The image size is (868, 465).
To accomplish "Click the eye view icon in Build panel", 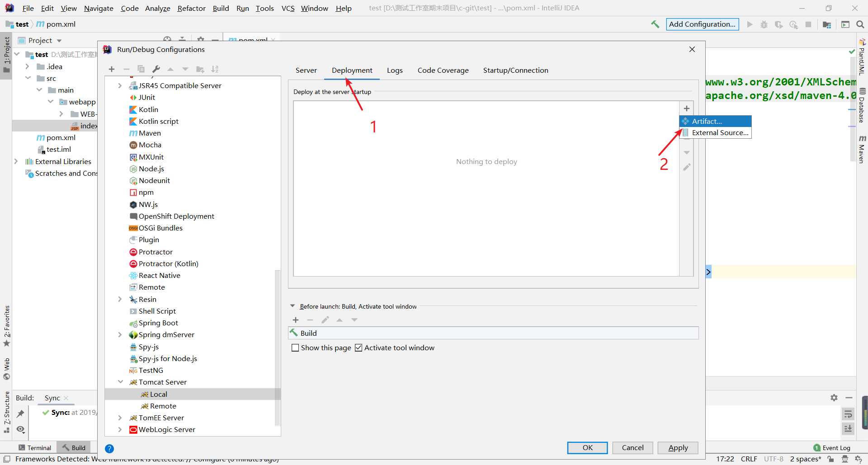I will click(x=20, y=429).
